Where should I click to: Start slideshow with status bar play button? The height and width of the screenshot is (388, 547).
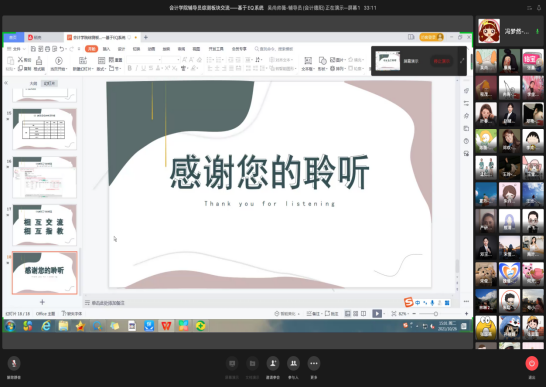coord(377,314)
